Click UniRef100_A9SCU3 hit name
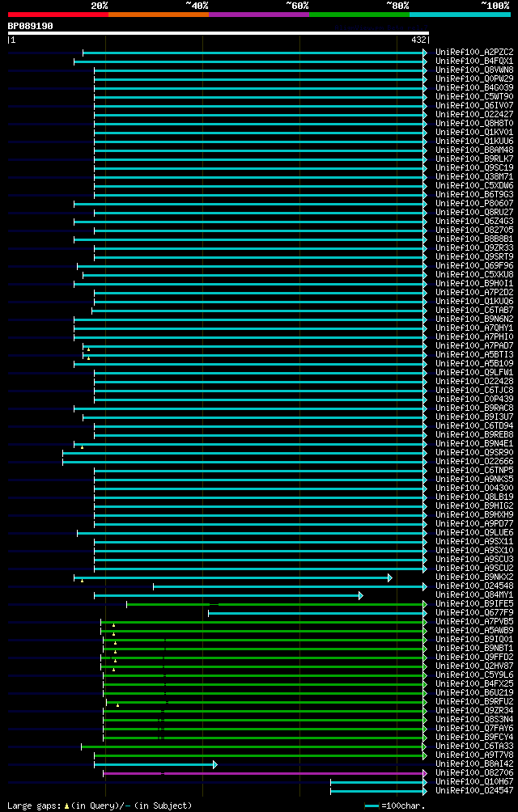The width and height of the screenshot is (518, 812). [474, 560]
